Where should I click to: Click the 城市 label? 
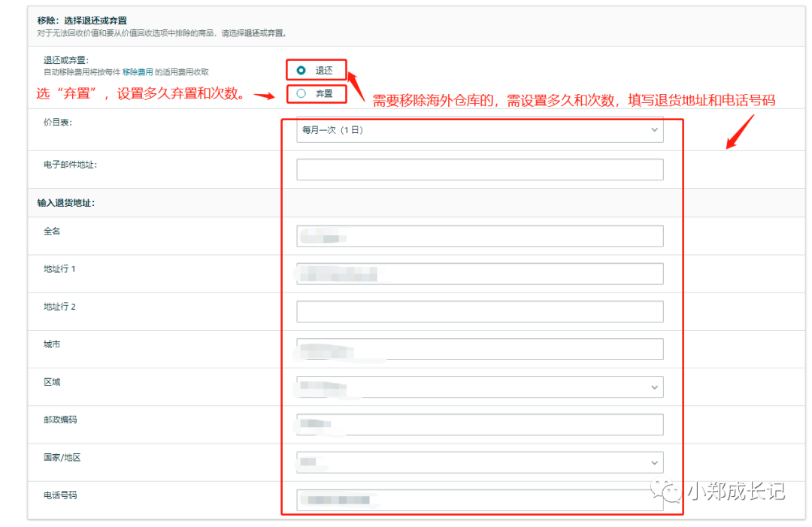(x=52, y=344)
